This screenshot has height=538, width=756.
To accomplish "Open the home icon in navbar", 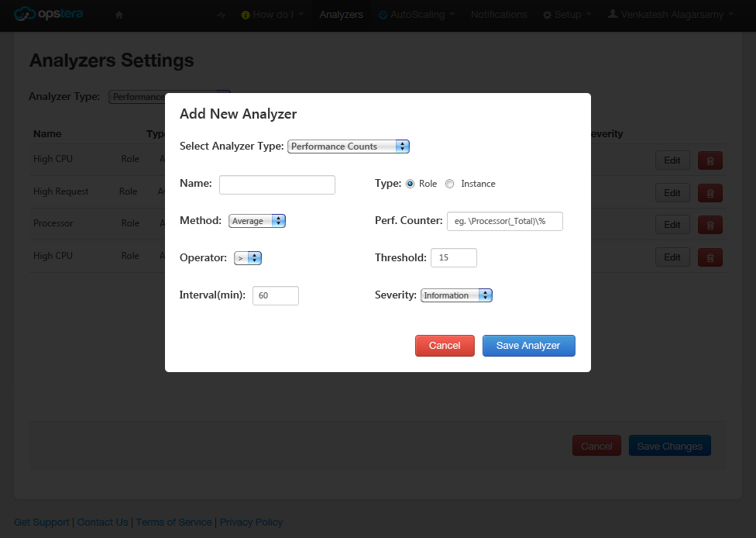I will point(119,15).
